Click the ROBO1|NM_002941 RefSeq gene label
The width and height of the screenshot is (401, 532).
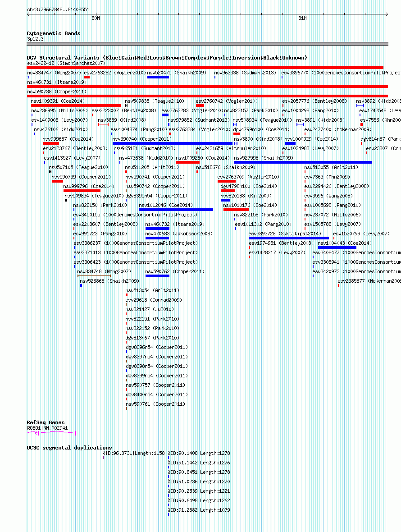click(47, 428)
